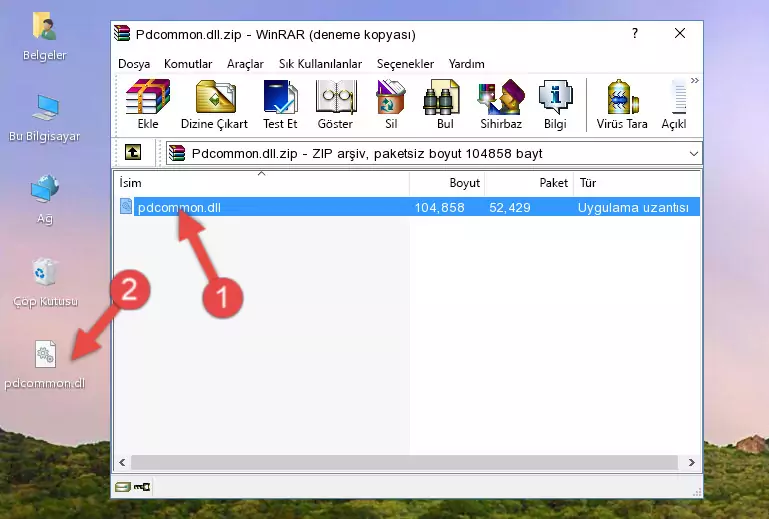Open the Dosya menu
The image size is (769, 519).
[134, 64]
